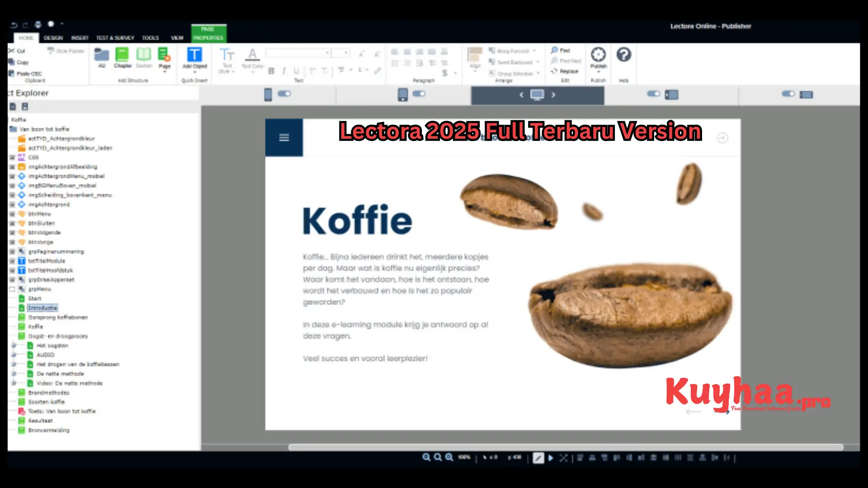Click the hamburger menu icon on page
This screenshot has height=488, width=868.
[x=284, y=137]
